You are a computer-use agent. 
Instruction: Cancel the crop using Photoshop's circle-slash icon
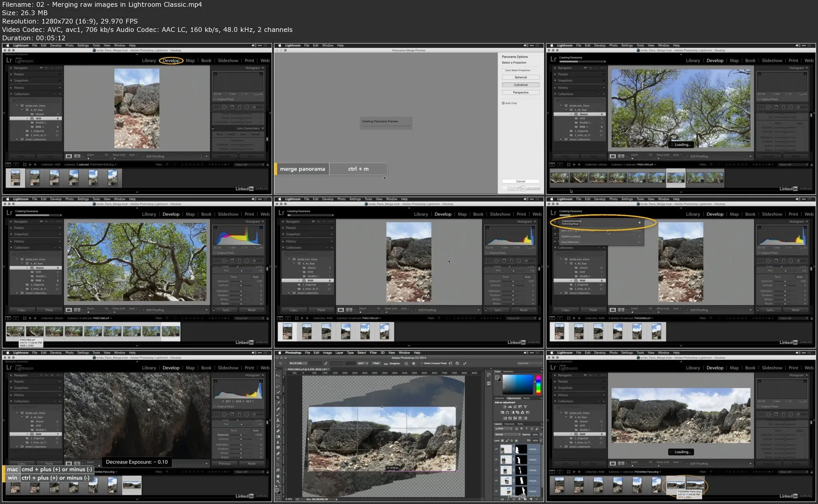457,364
